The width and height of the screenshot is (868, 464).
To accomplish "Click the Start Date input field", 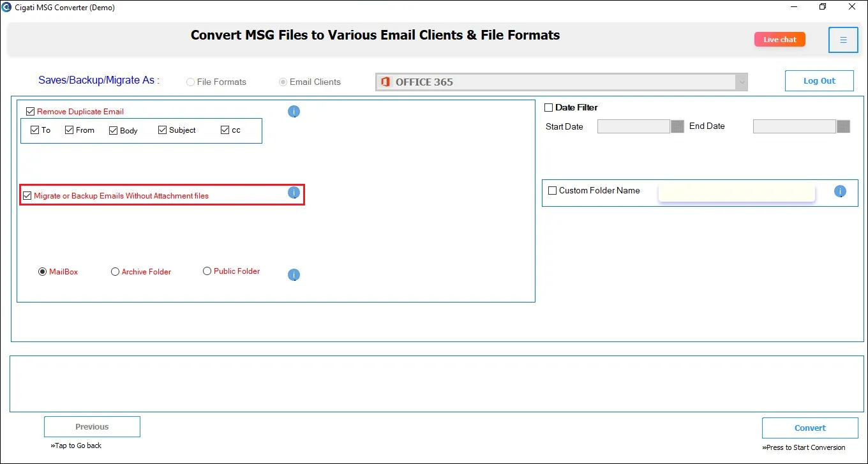I will (x=634, y=126).
